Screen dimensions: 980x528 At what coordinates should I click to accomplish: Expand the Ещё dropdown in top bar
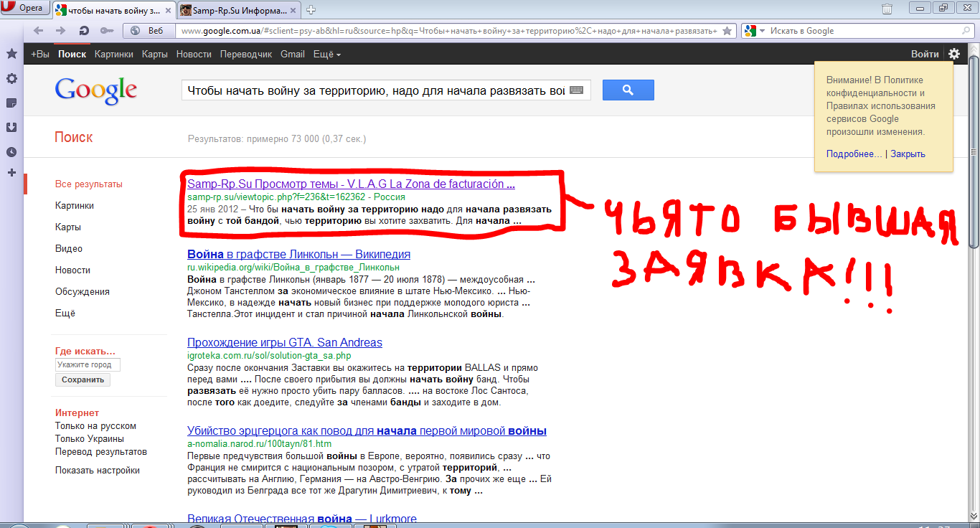327,54
